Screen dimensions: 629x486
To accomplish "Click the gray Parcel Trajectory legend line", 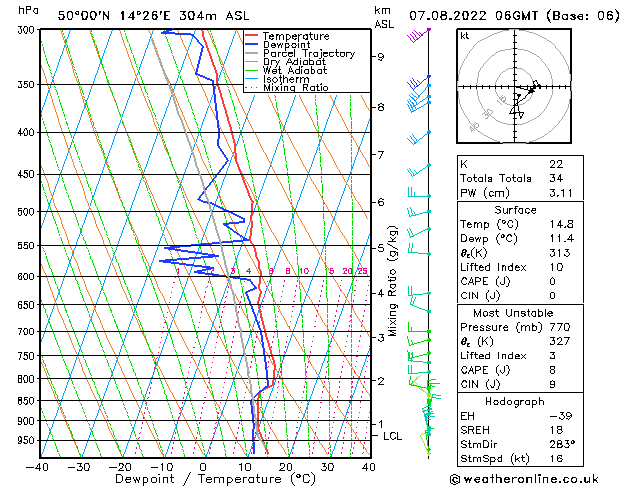I will pyautogui.click(x=251, y=53).
